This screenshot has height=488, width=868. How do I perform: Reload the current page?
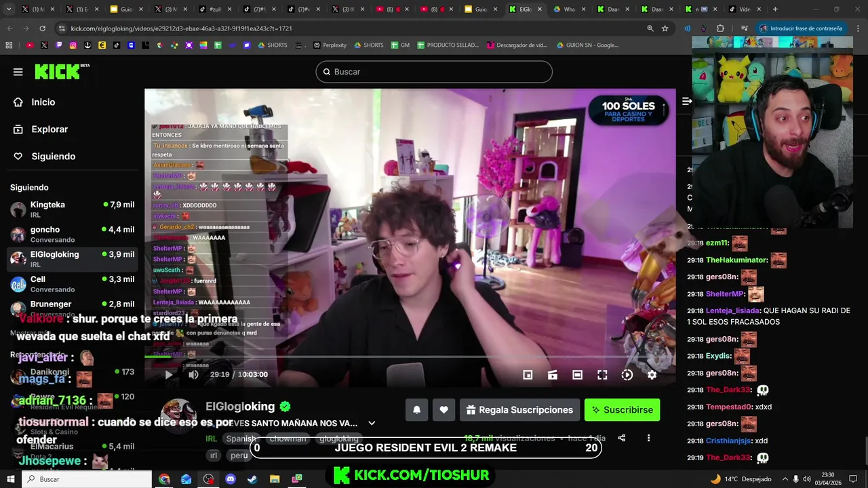42,28
